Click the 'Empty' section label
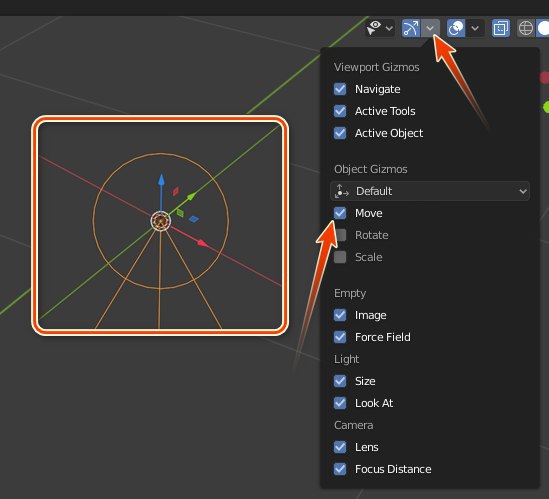Image resolution: width=549 pixels, height=499 pixels. pos(350,293)
